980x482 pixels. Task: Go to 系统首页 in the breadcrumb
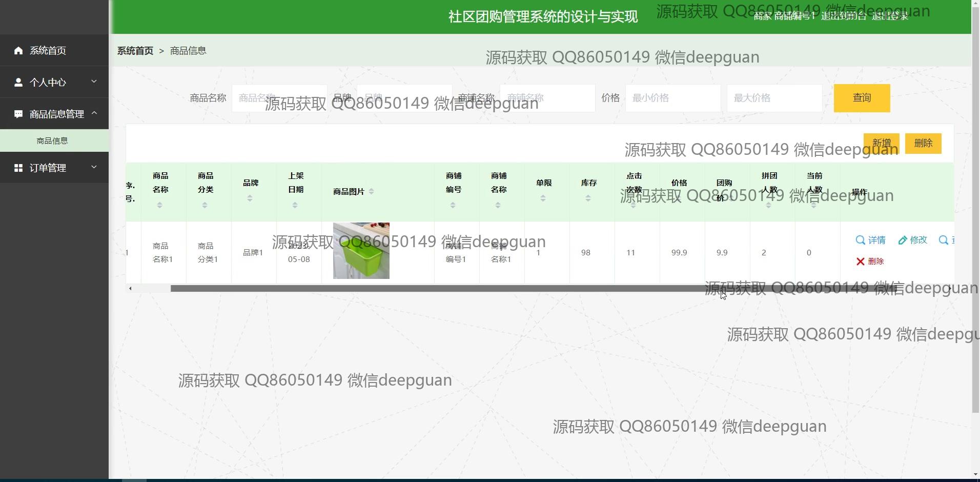pyautogui.click(x=135, y=51)
